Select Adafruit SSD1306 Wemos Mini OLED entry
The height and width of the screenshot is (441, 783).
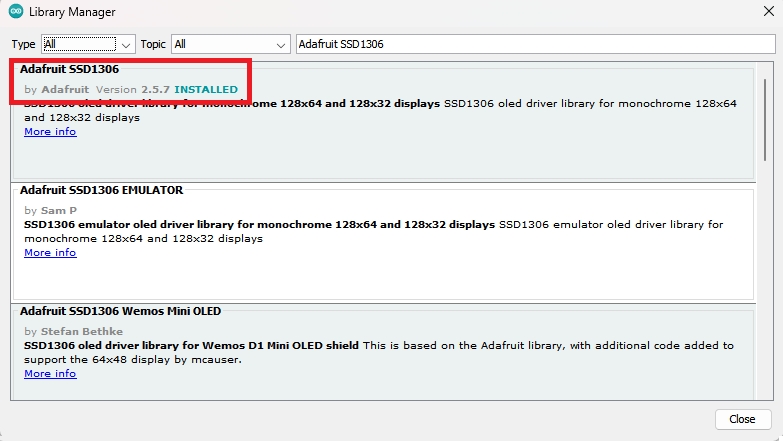coord(120,311)
